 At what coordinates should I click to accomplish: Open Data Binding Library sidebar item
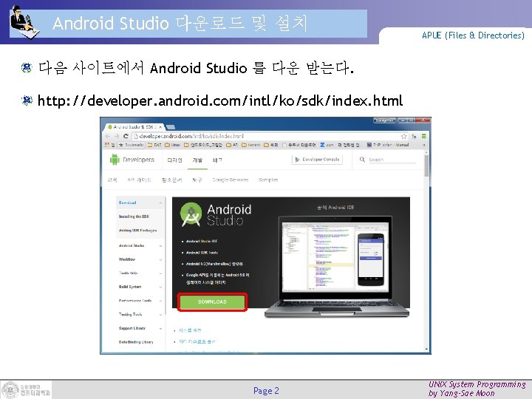(136, 342)
